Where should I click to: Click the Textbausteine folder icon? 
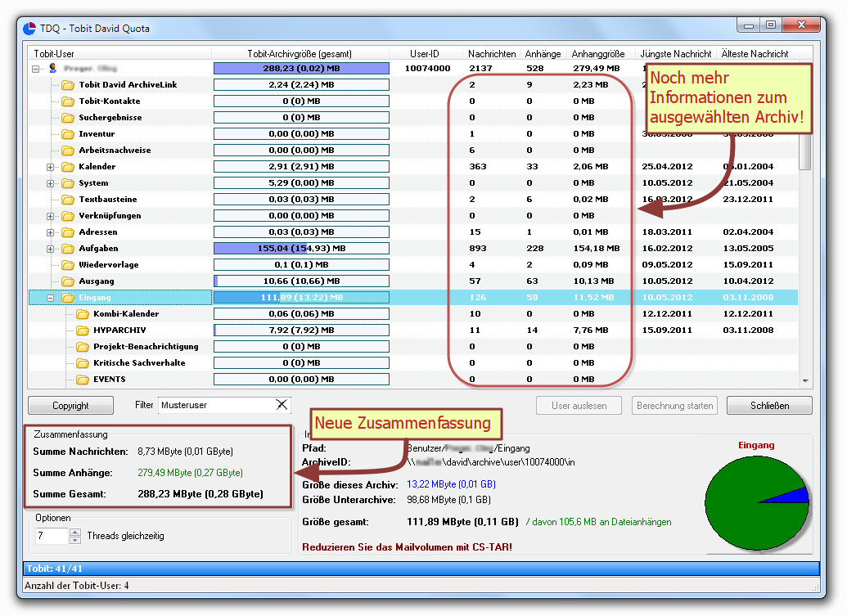(68, 200)
